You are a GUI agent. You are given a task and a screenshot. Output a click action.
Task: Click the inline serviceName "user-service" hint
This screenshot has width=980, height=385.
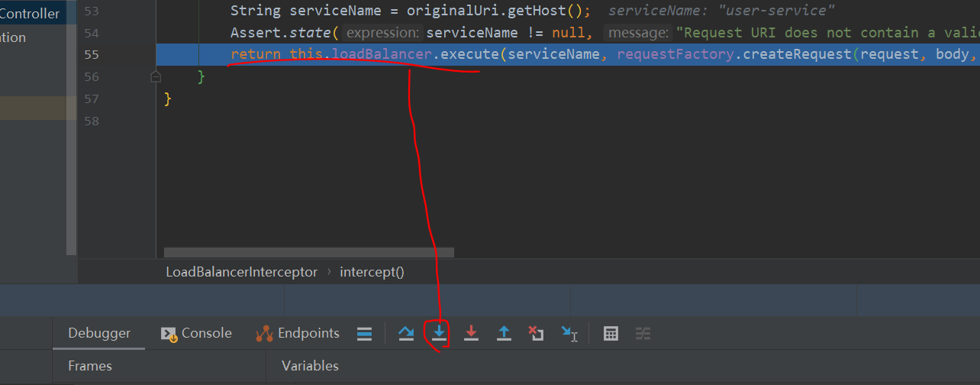721,11
